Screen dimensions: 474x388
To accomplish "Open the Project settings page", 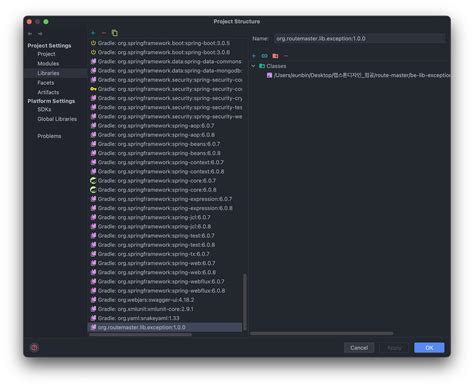I will 46,54.
